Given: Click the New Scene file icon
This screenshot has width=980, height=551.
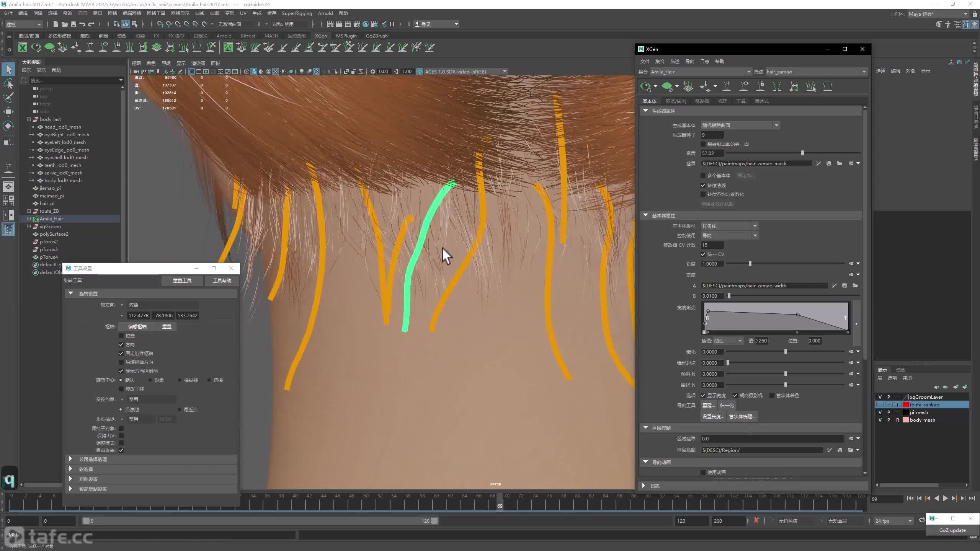Looking at the screenshot, I should coord(56,24).
